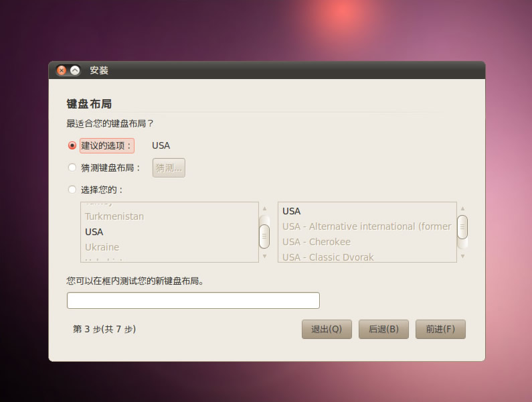Select the choose your own radio button
Image resolution: width=532 pixels, height=402 pixels.
(x=72, y=190)
